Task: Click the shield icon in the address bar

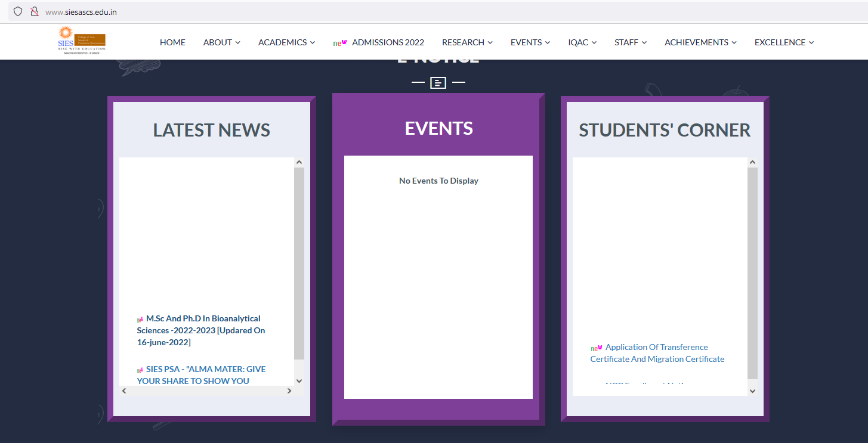Action: (x=17, y=11)
